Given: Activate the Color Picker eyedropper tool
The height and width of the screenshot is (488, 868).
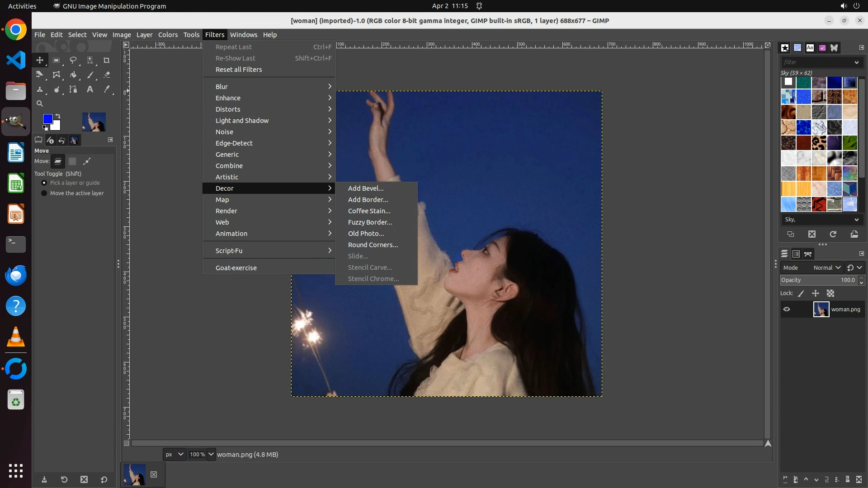Looking at the screenshot, I should pos(107,89).
